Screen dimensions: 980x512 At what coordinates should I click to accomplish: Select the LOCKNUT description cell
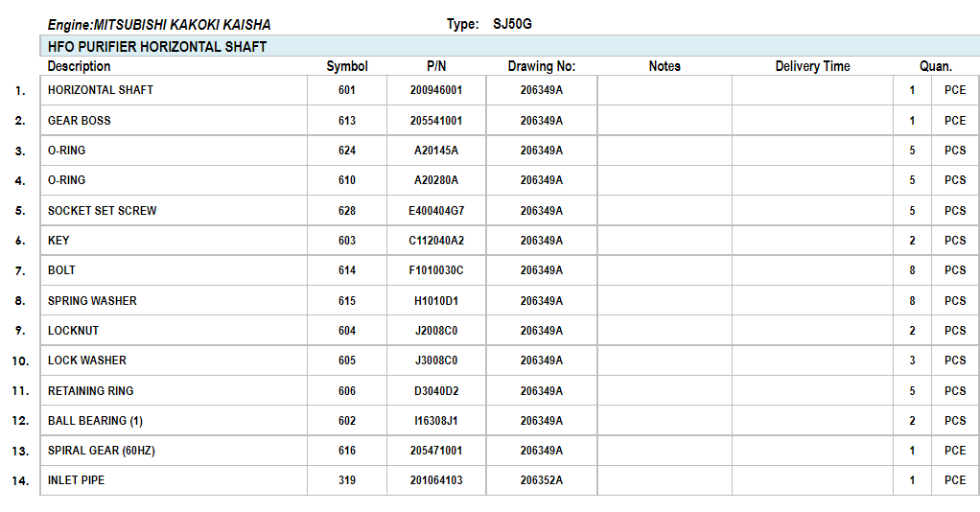click(174, 331)
